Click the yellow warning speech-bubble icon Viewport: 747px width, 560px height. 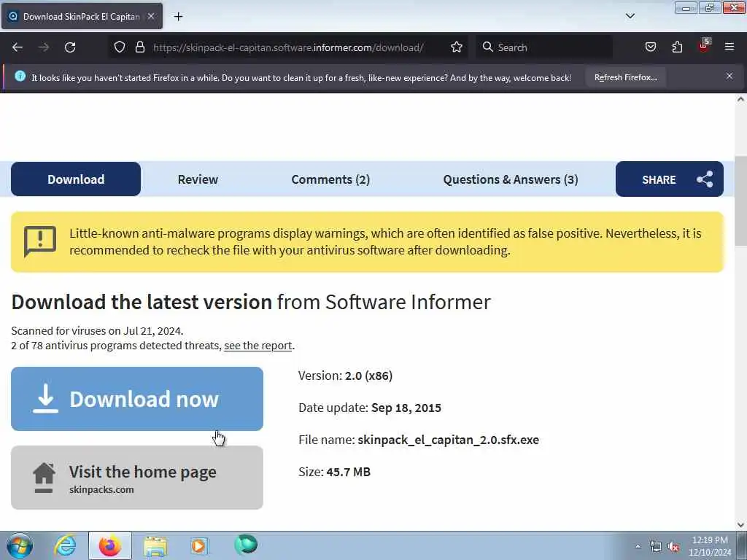click(x=40, y=241)
